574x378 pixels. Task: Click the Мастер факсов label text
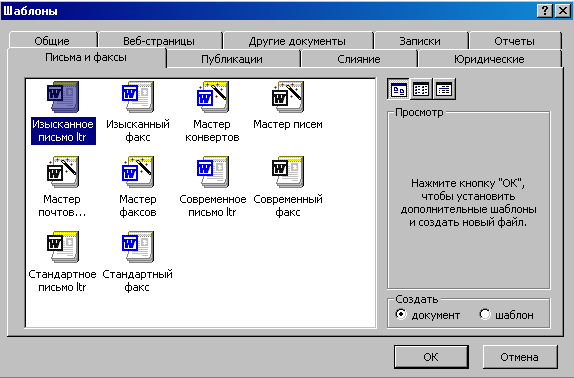click(138, 206)
